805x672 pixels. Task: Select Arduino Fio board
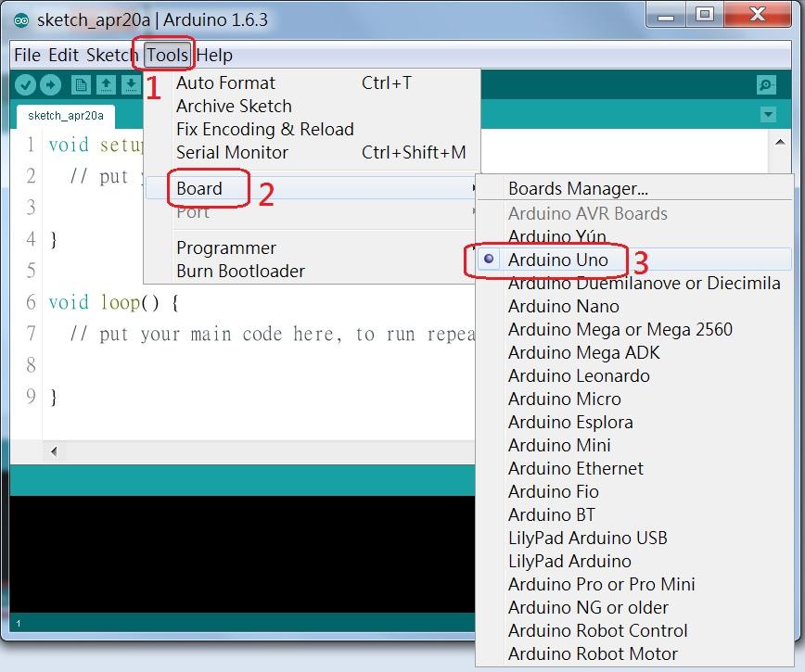[x=635, y=491]
